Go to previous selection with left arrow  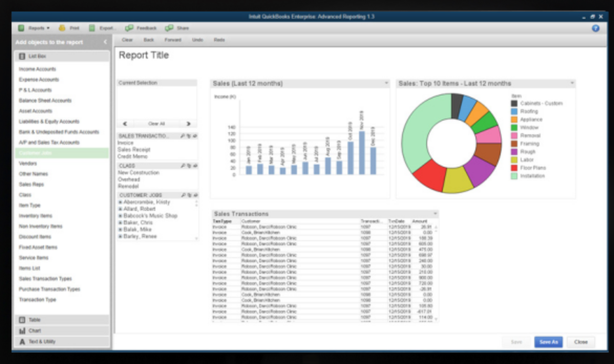125,124
